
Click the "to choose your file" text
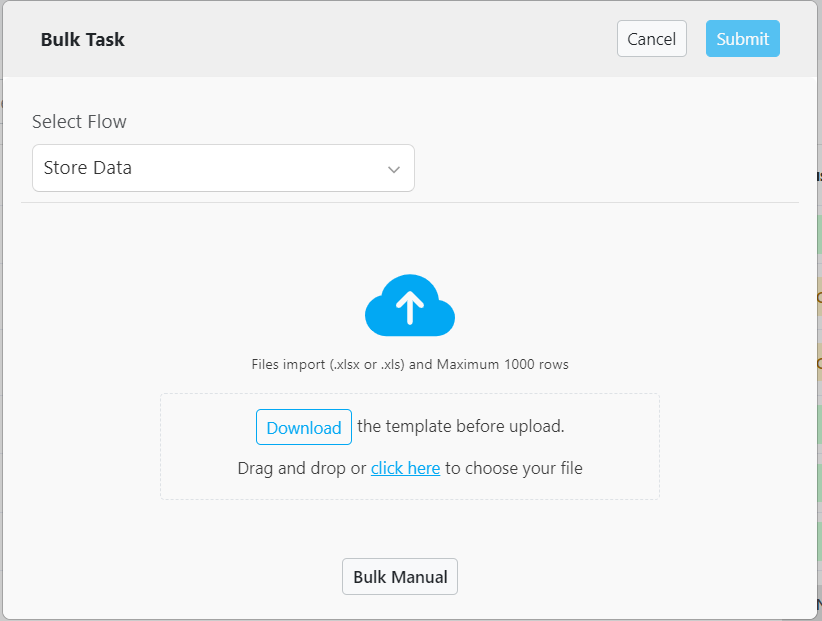514,468
